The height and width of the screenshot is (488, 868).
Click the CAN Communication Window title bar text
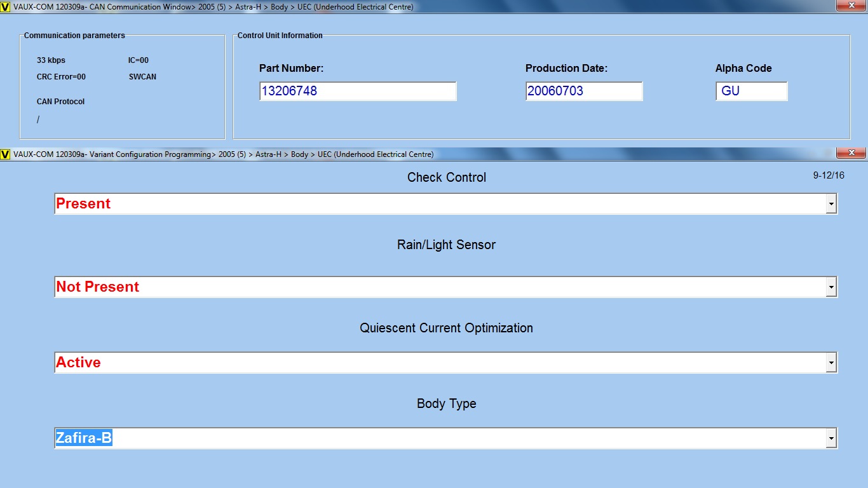213,7
